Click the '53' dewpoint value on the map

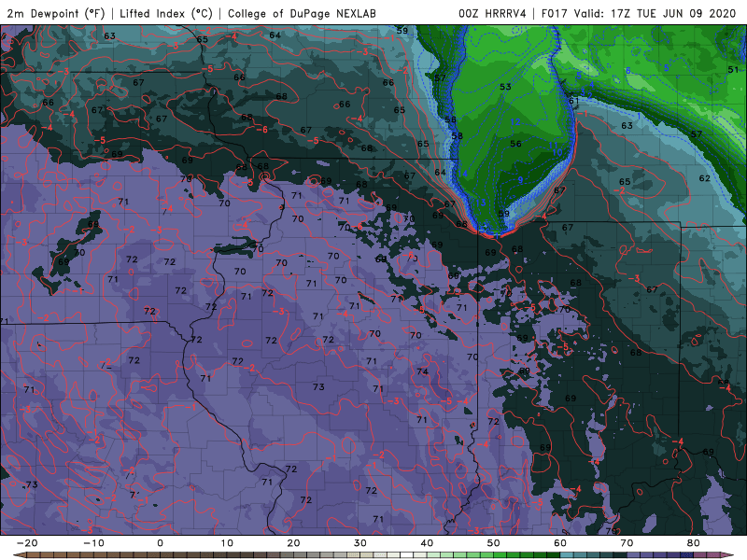tap(505, 87)
